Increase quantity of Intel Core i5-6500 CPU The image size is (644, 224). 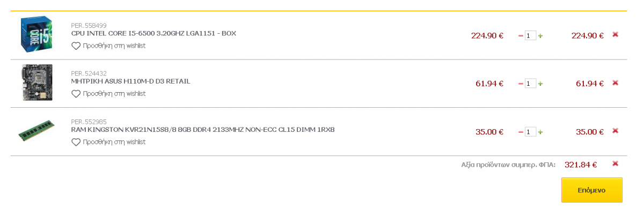[540, 36]
